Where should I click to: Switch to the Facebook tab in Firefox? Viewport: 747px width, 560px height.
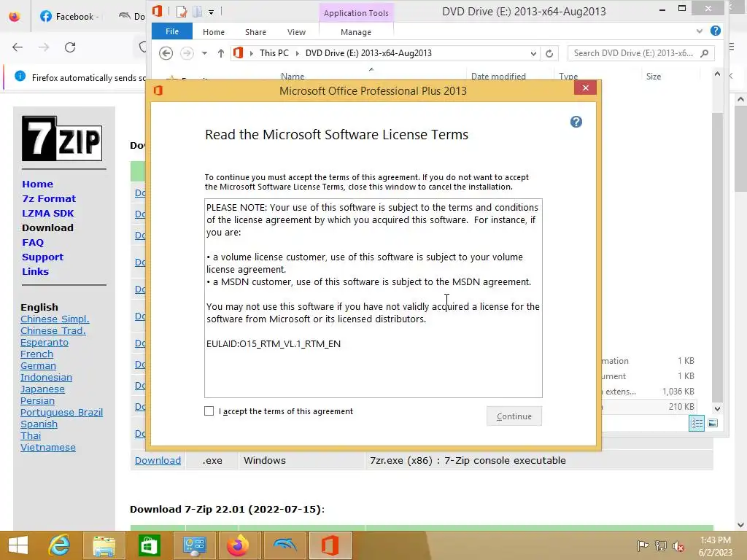pos(69,16)
